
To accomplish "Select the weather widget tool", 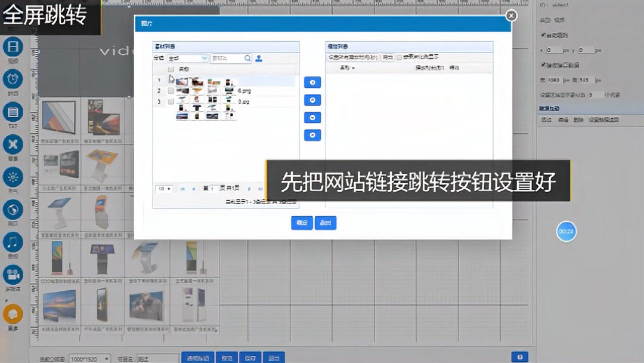I will (x=13, y=177).
